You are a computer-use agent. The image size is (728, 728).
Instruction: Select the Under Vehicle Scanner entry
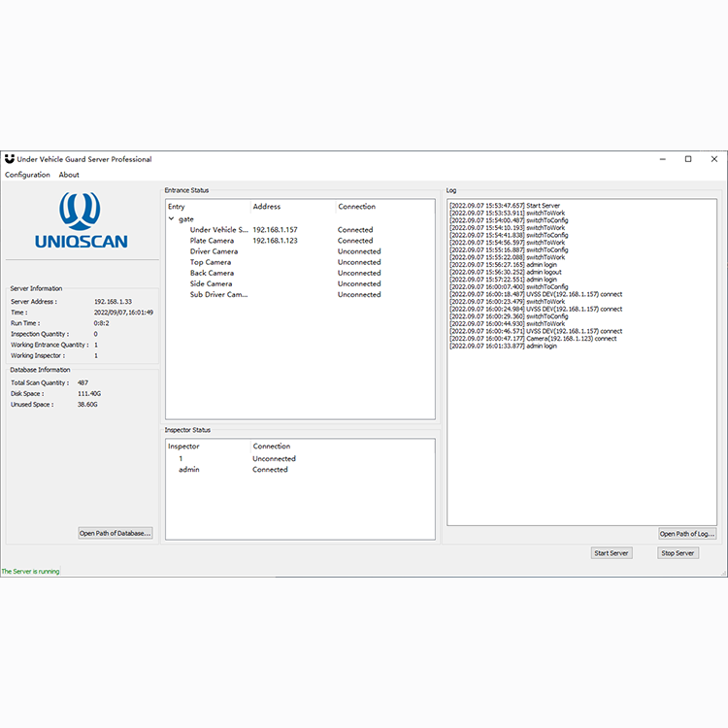219,230
